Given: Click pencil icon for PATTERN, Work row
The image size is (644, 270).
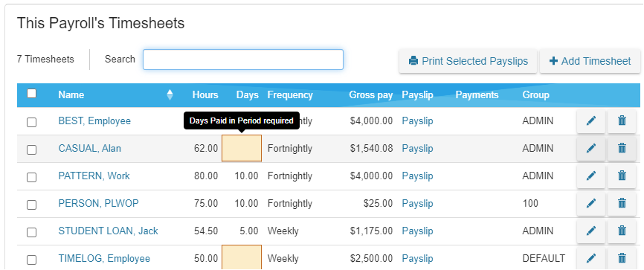Looking at the screenshot, I should click(591, 176).
